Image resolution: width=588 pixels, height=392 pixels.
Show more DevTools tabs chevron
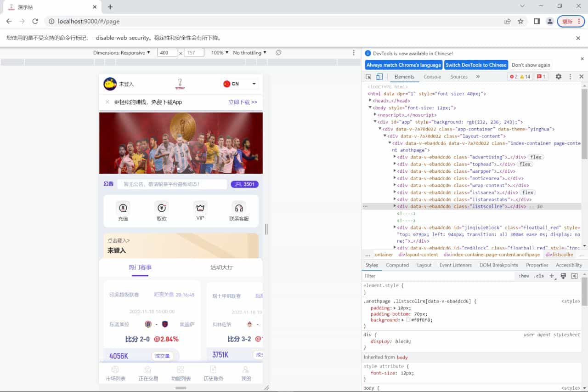click(x=478, y=77)
